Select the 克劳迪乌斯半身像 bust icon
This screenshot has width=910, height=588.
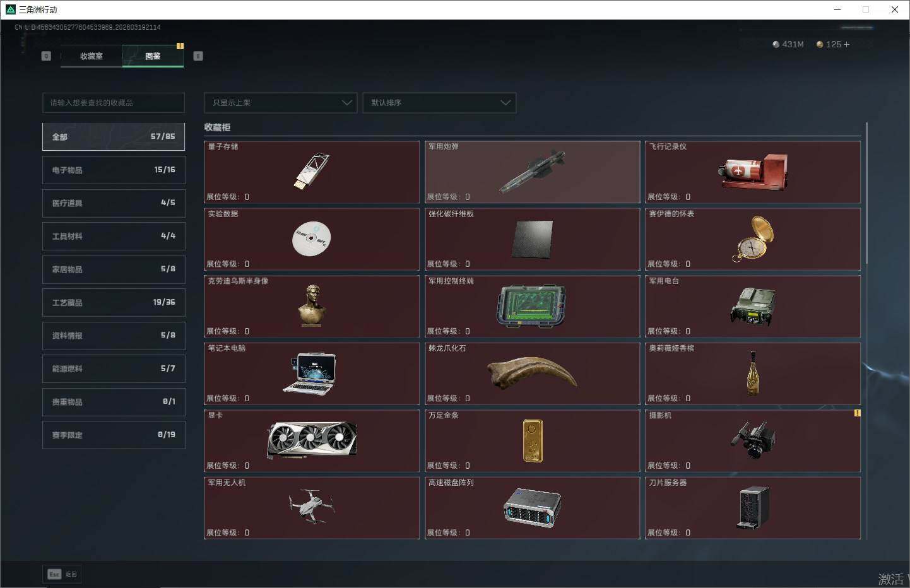[x=312, y=305]
